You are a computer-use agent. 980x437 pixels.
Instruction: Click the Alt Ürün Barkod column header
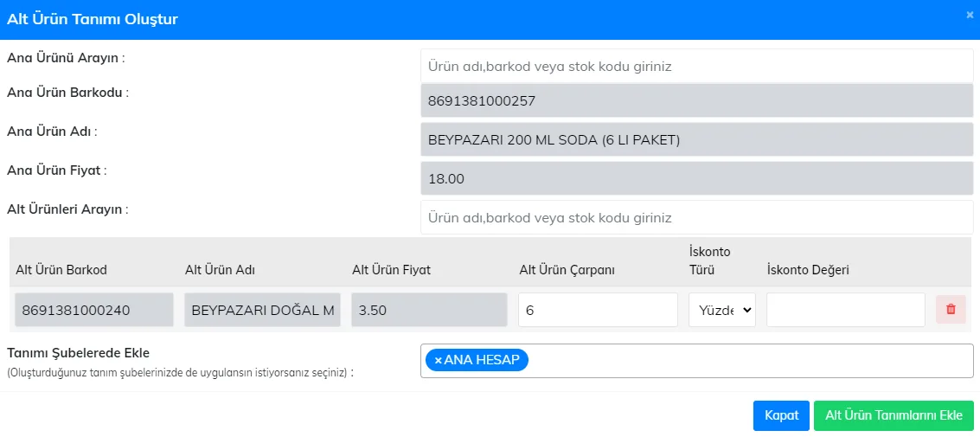coord(61,270)
